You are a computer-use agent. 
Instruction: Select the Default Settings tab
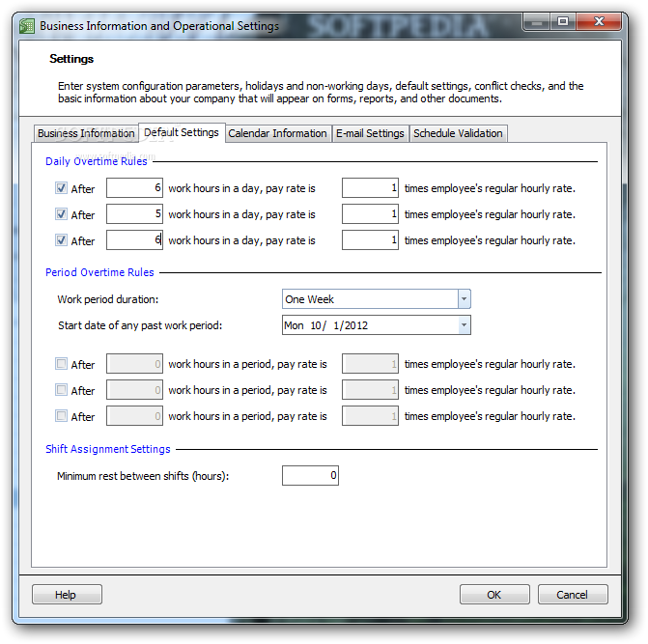click(182, 132)
